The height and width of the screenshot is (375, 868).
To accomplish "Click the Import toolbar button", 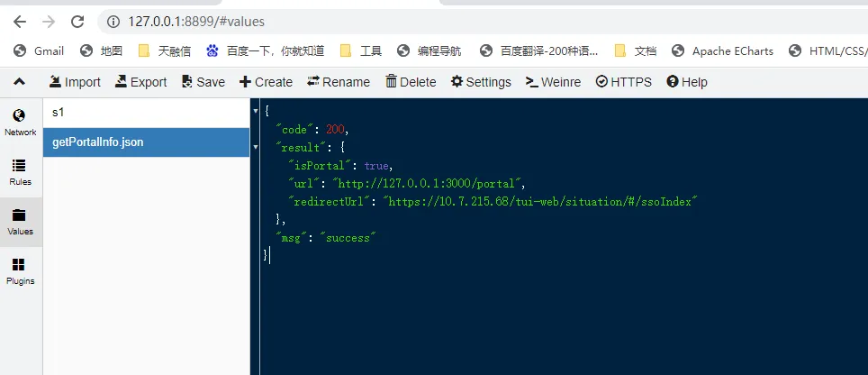I will [75, 82].
